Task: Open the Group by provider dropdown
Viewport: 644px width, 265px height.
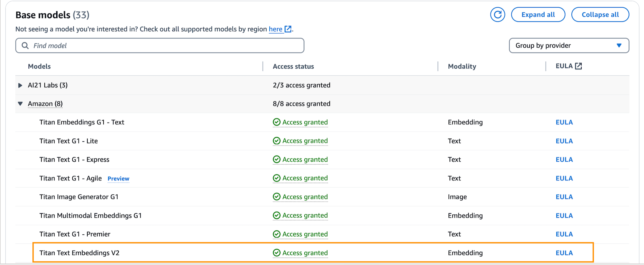Action: coord(569,46)
